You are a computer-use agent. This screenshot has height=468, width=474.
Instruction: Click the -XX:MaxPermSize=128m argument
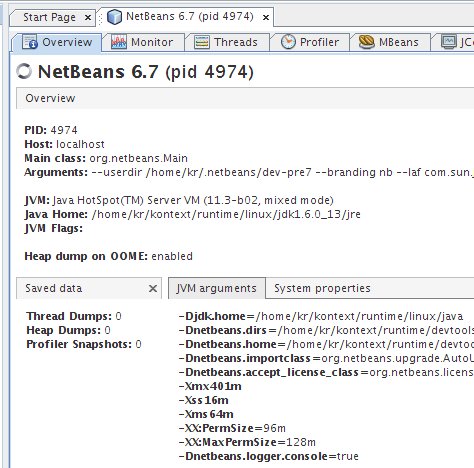[247, 442]
